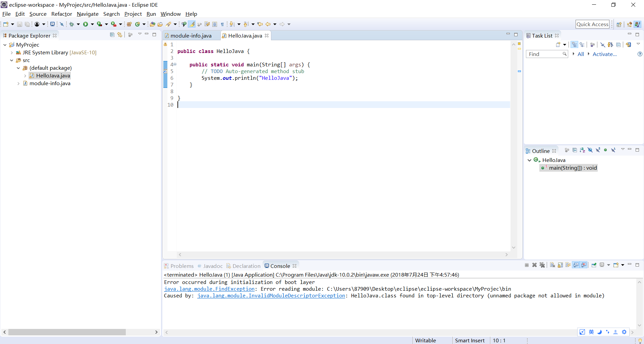Image resolution: width=644 pixels, height=344 pixels.
Task: Click the New file wizard icon
Action: click(6, 24)
